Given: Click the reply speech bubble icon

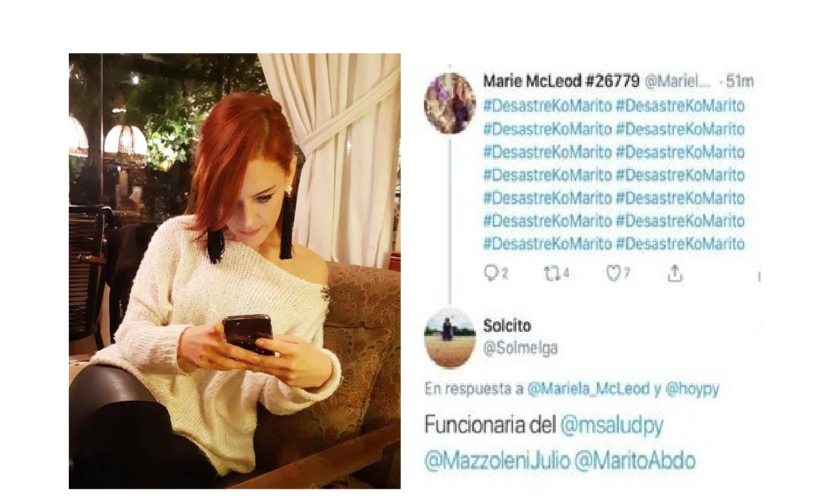Looking at the screenshot, I should click(492, 274).
